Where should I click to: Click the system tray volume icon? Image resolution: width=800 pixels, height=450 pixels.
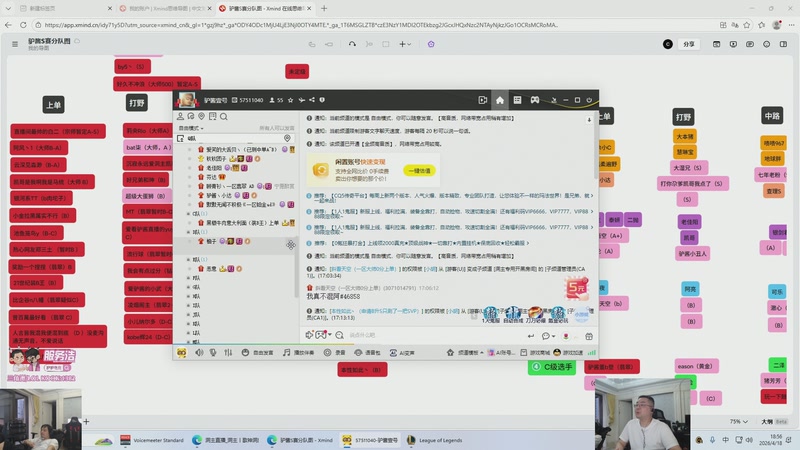click(749, 440)
